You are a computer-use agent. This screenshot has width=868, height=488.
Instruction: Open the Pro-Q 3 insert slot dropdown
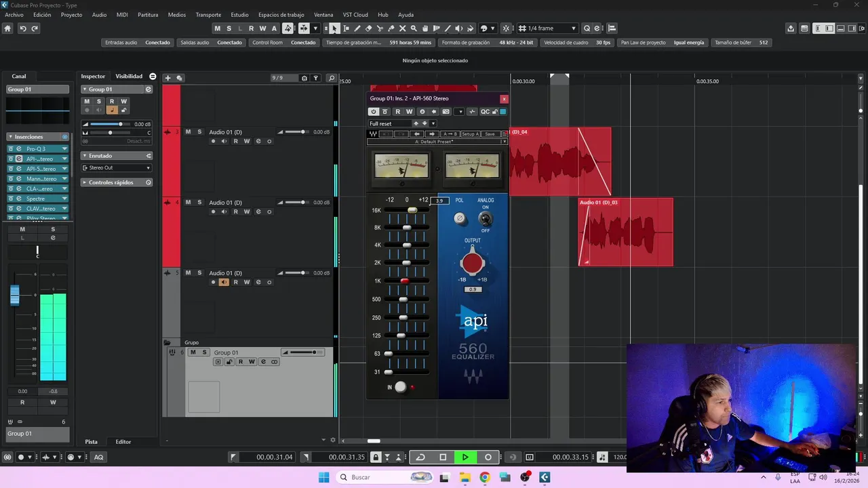click(x=64, y=149)
